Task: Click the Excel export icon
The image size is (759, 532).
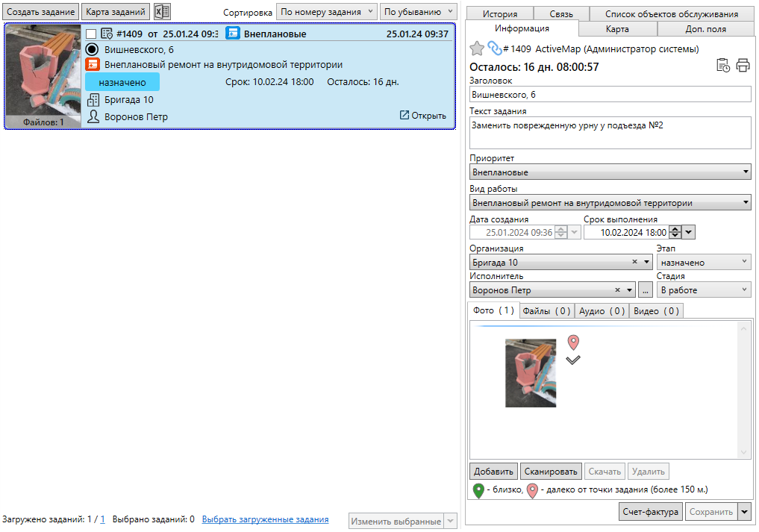Action: click(x=162, y=12)
